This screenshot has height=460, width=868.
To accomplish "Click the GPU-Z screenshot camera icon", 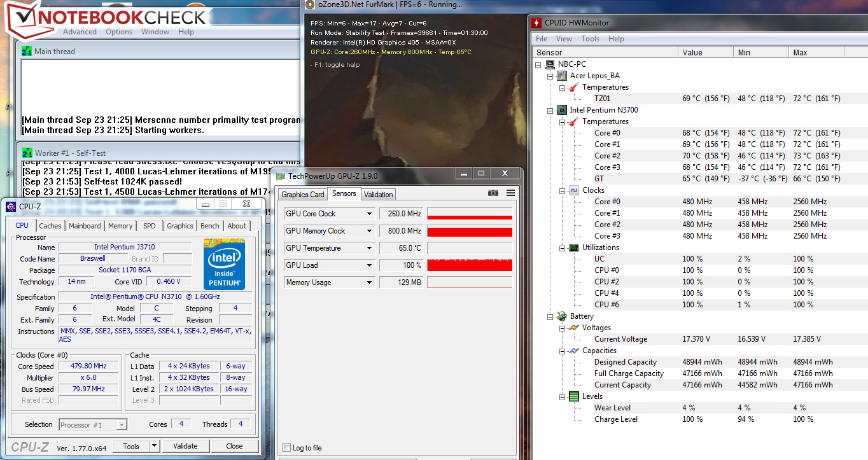I will (x=493, y=193).
